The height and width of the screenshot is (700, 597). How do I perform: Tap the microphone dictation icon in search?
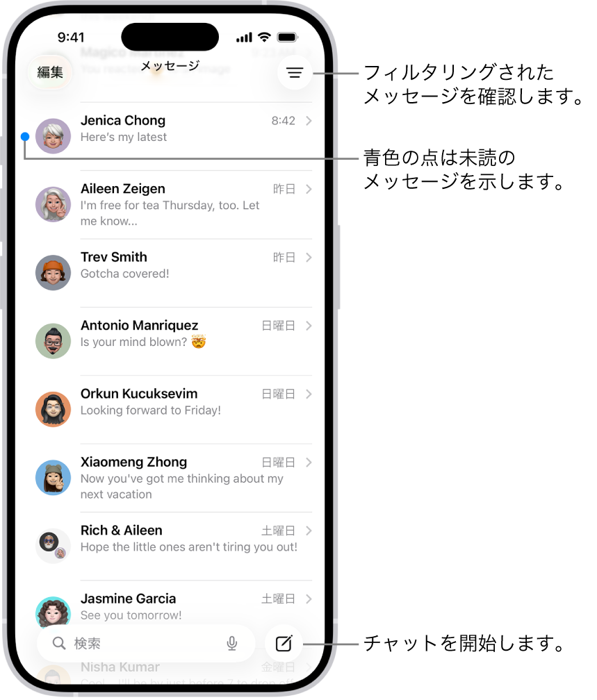click(x=231, y=643)
